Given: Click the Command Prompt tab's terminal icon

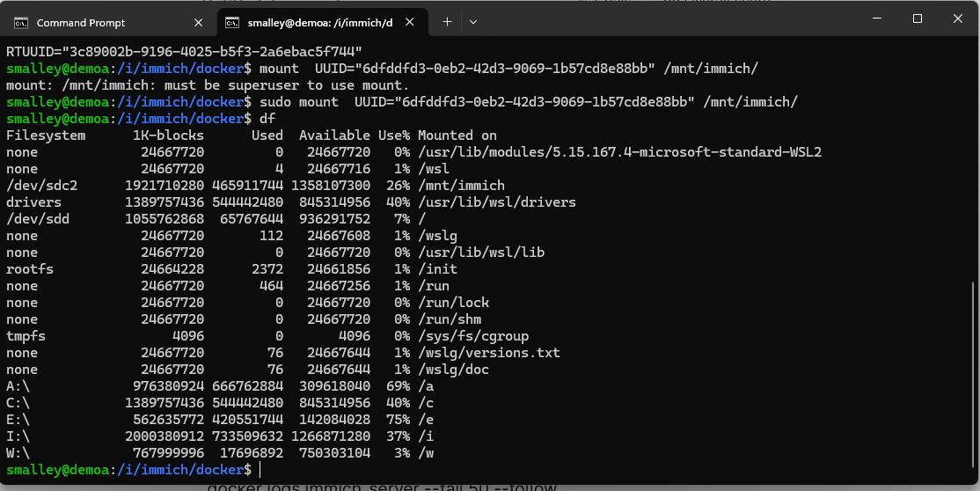Looking at the screenshot, I should (21, 23).
